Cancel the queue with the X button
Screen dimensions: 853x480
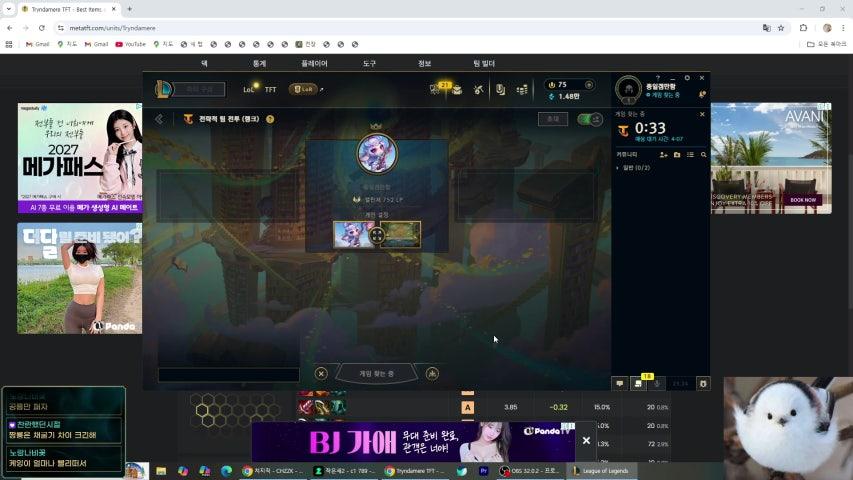pyautogui.click(x=321, y=373)
